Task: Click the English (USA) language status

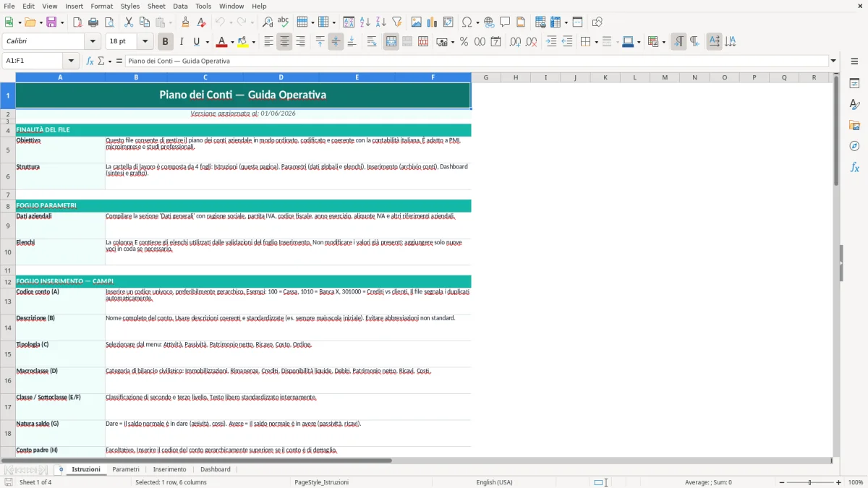Action: [x=494, y=482]
